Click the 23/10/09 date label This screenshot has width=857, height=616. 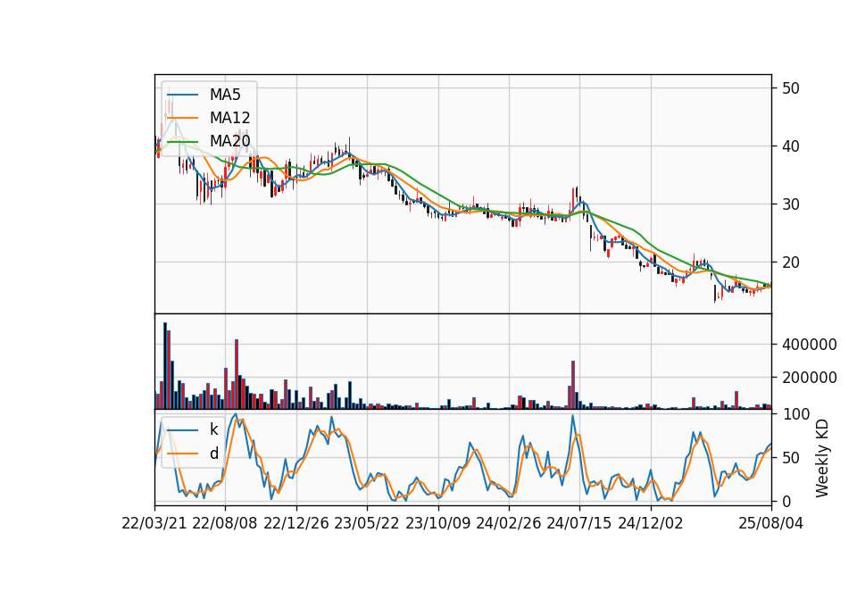(437, 523)
